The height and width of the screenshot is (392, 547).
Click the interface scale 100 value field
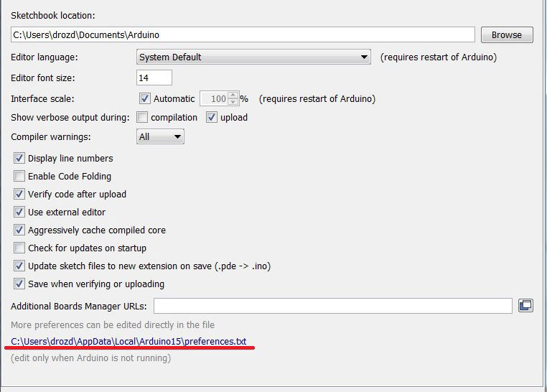tap(214, 98)
